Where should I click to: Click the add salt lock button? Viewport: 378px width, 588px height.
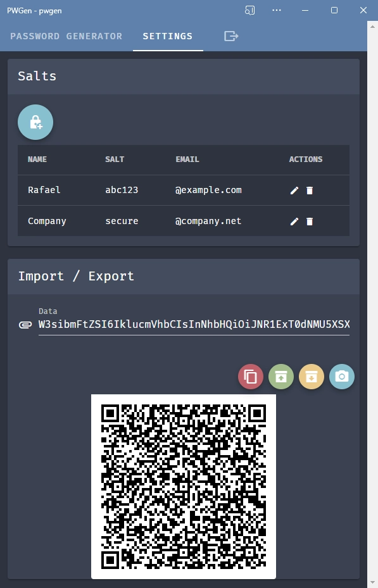pos(35,122)
